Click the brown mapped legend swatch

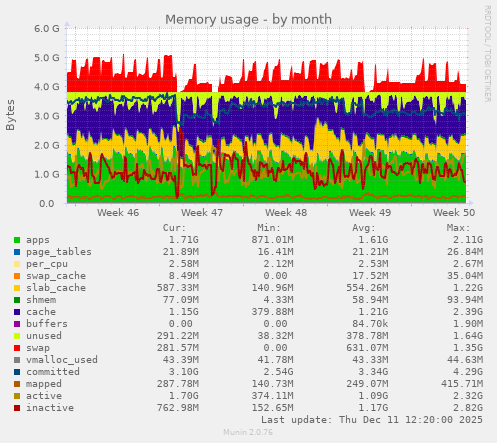coord(17,384)
